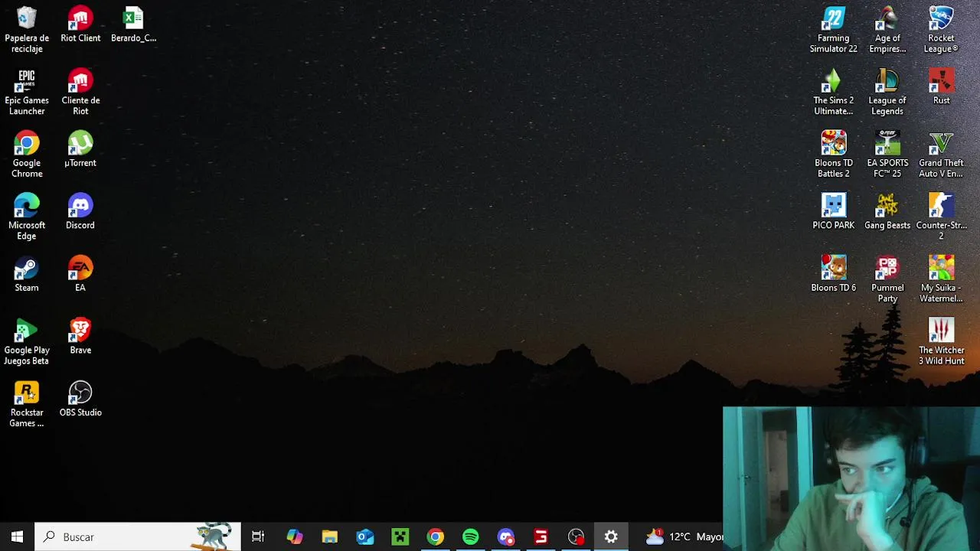Select the Discord desktop shortcut
Viewport: 980px width, 551px height.
click(x=80, y=212)
